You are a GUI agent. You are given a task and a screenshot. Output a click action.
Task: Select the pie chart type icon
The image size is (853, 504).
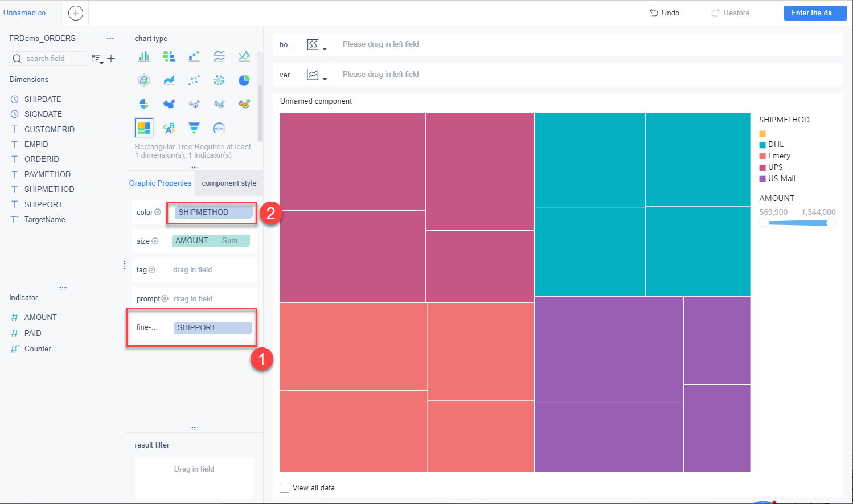(x=244, y=80)
